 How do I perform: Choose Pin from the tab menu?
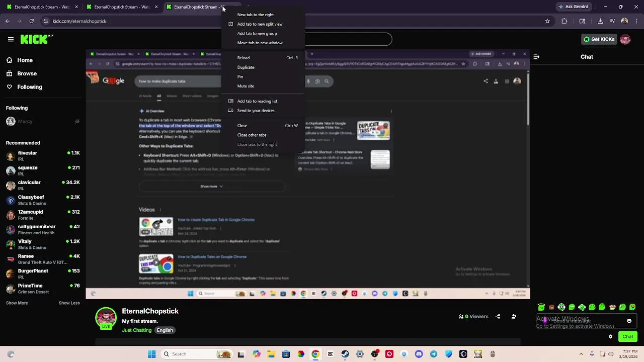pos(263,77)
